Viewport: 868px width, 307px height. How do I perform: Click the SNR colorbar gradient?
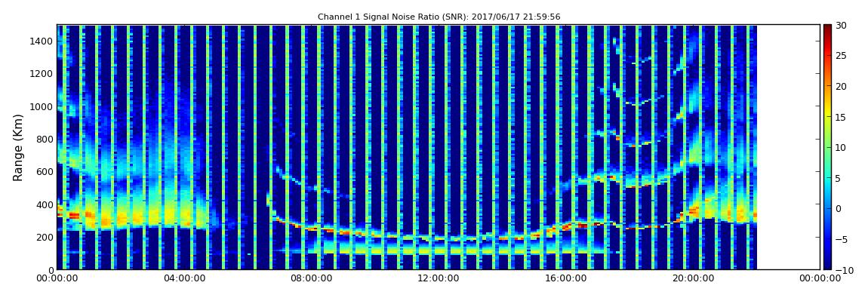pos(827,146)
